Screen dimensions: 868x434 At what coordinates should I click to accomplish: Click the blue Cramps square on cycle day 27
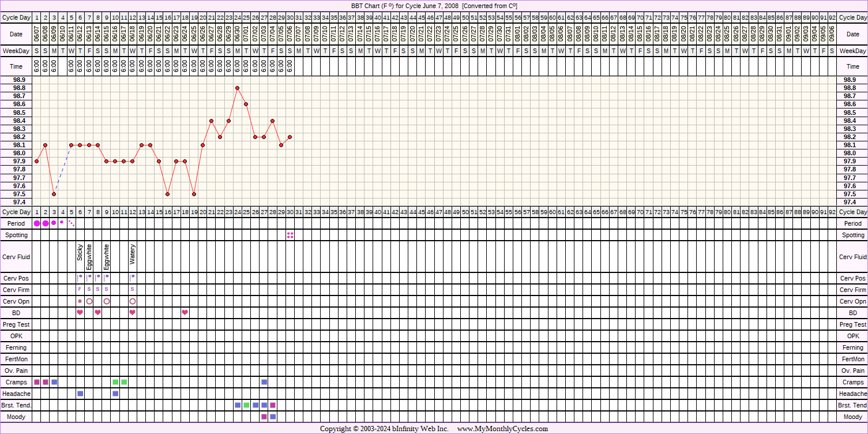click(x=264, y=382)
